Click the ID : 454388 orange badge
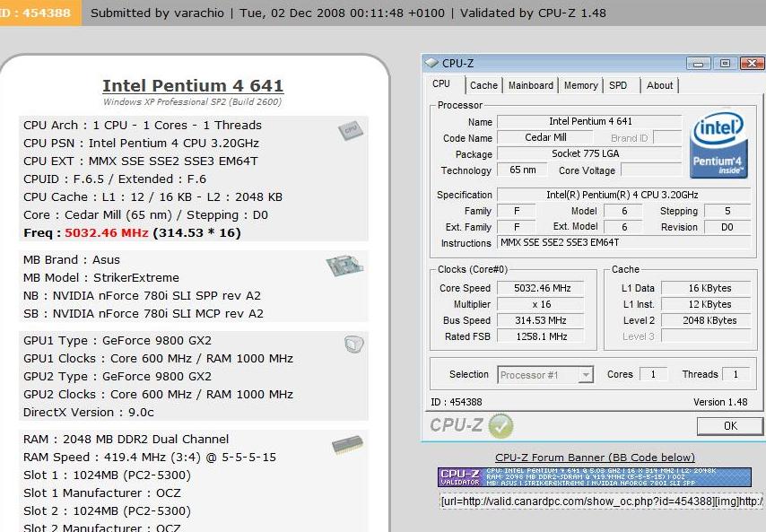Screen dimensions: 766x532 tap(41, 13)
